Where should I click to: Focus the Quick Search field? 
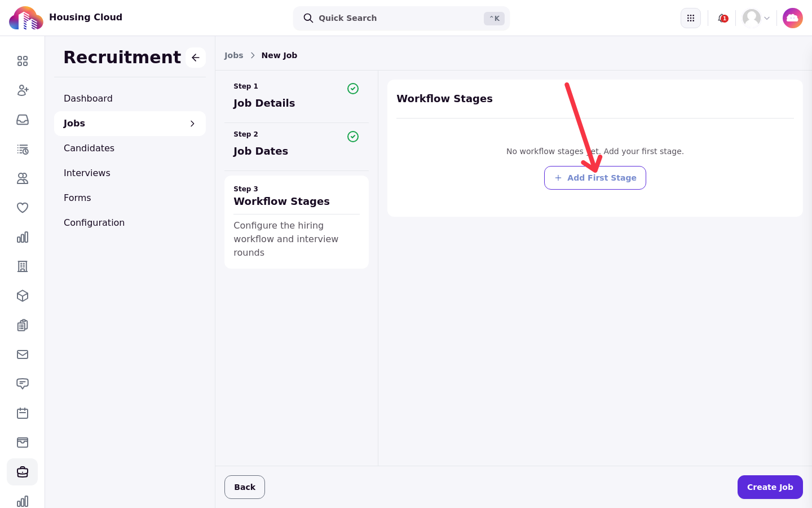(x=401, y=18)
